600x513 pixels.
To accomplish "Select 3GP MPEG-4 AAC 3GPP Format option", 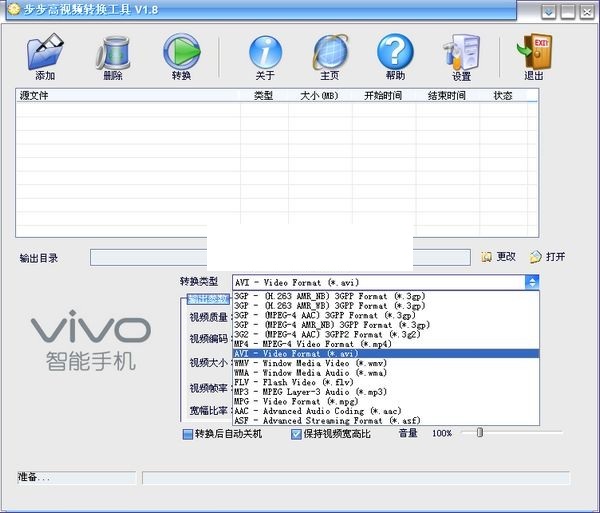I will [x=386, y=315].
